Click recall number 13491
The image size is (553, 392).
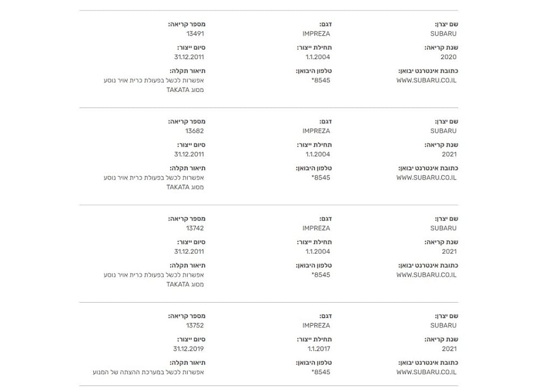pyautogui.click(x=195, y=34)
